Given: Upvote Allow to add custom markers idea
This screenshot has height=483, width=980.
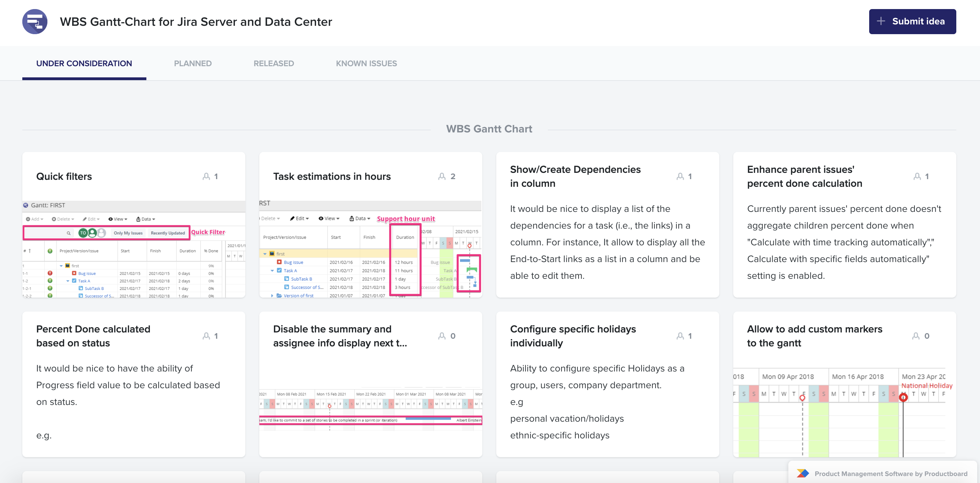Looking at the screenshot, I should coord(916,336).
